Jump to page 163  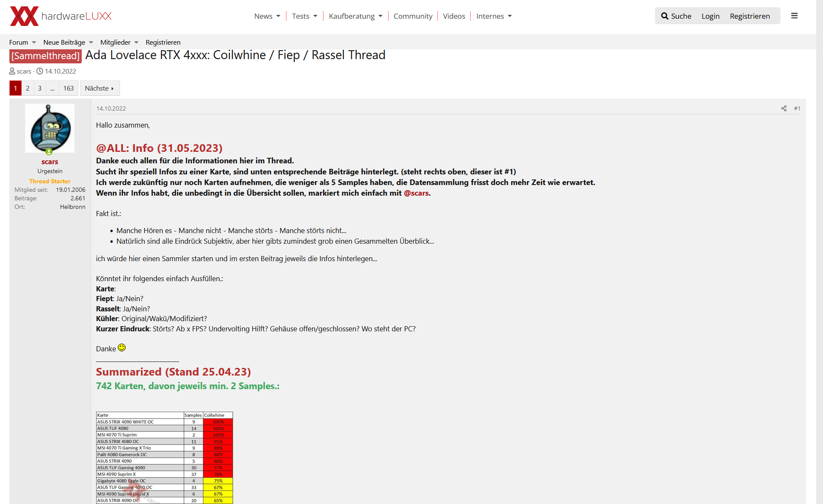(68, 88)
